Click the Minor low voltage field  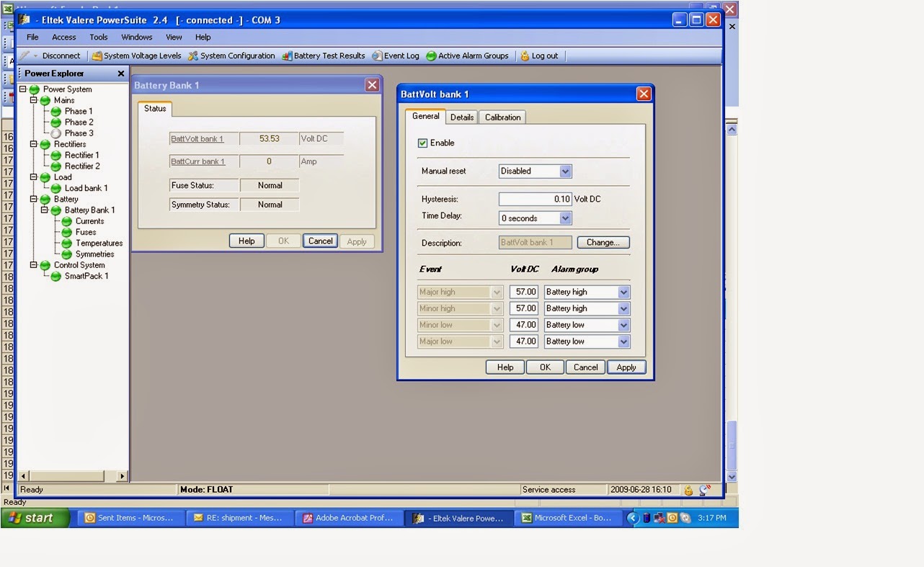click(524, 325)
